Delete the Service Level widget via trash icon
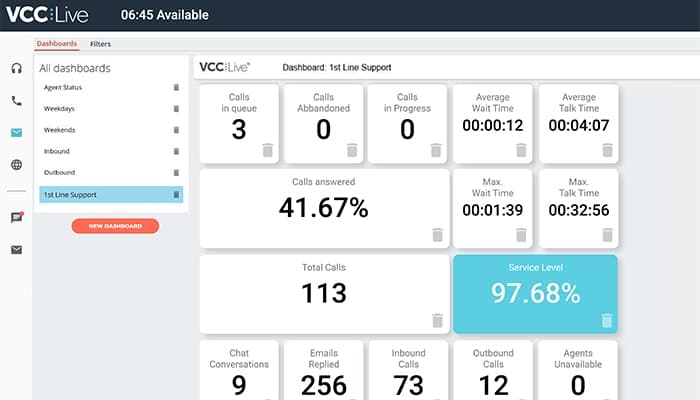700x400 pixels. pyautogui.click(x=606, y=320)
